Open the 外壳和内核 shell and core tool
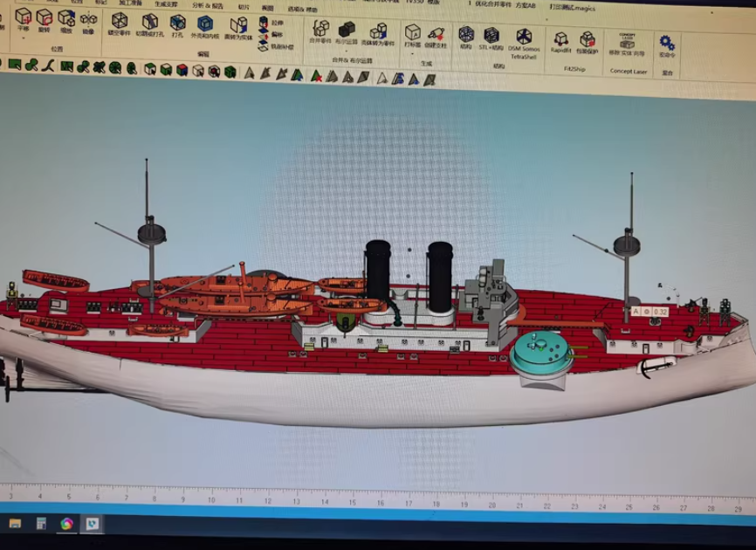756x550 pixels. tap(205, 26)
